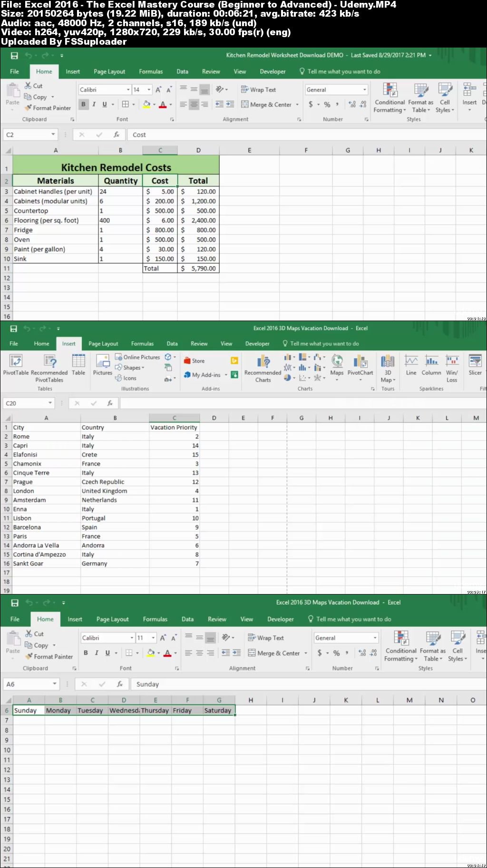Open Cell Styles in Kitchen Remodel window
This screenshot has width=487, height=868.
[445, 98]
